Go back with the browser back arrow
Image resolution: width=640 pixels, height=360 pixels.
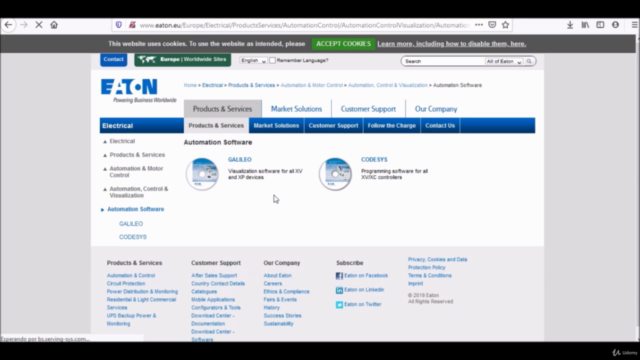[x=8, y=25]
